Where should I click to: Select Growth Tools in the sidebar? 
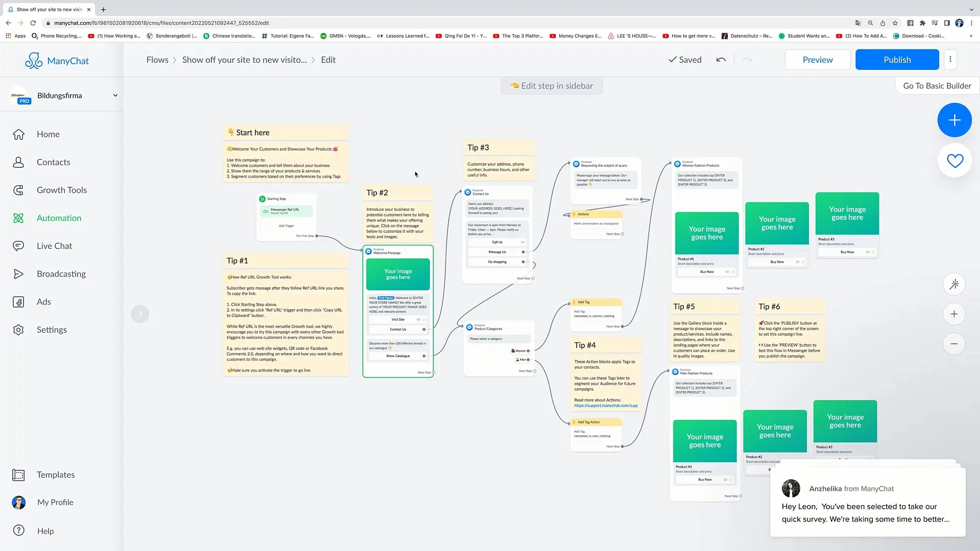(62, 190)
